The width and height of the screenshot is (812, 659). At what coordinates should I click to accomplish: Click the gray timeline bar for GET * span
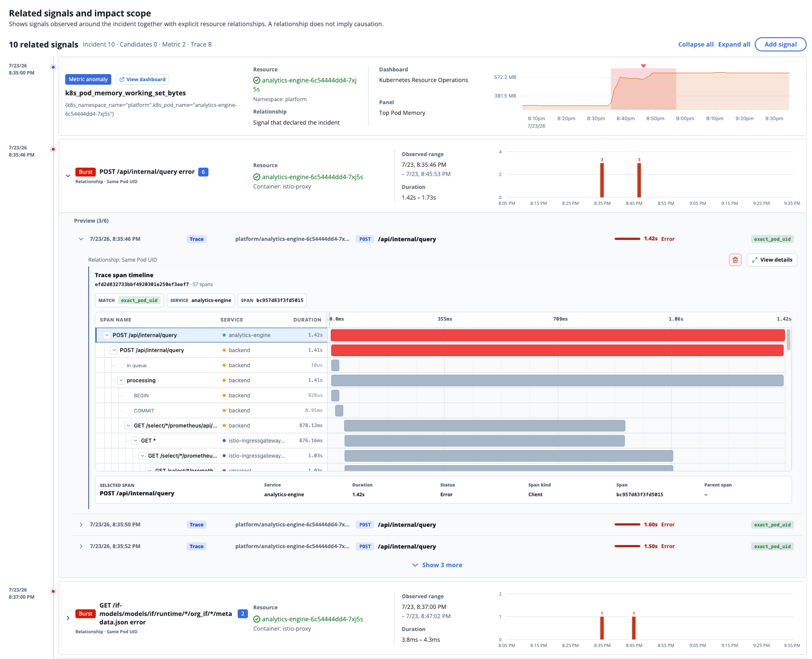(x=485, y=441)
